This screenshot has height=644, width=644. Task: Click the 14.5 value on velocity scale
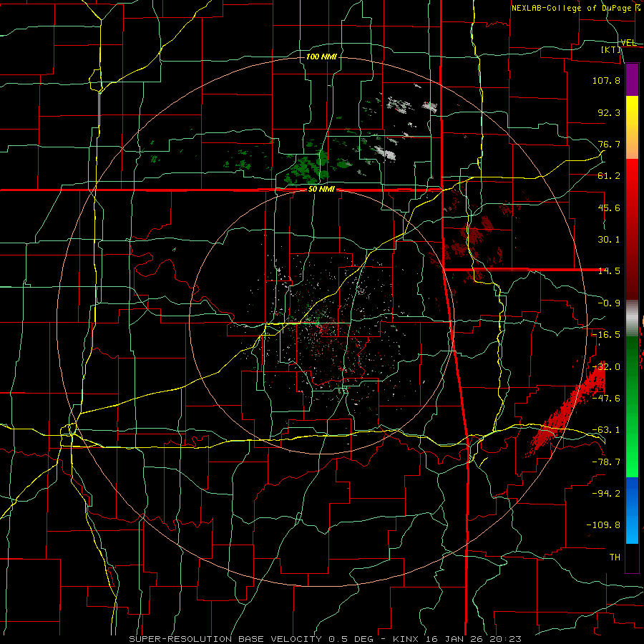pyautogui.click(x=609, y=271)
